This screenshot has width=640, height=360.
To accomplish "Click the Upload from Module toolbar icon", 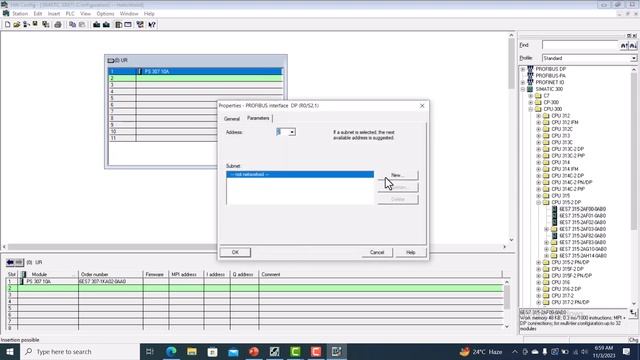I will coord(106,24).
